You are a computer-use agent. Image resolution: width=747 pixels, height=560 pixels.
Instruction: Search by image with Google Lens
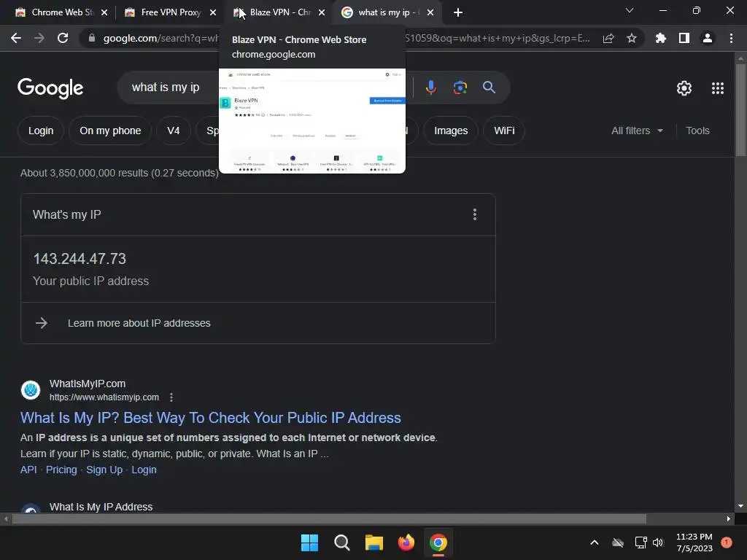[x=460, y=87]
